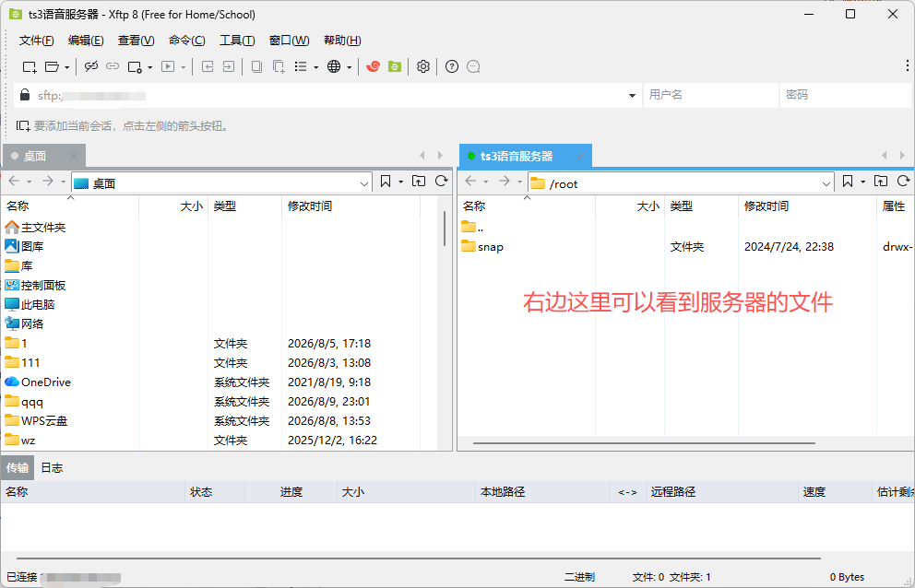This screenshot has width=915, height=588.
Task: Click bookmark icon in local 桌面 pane
Action: [x=386, y=182]
